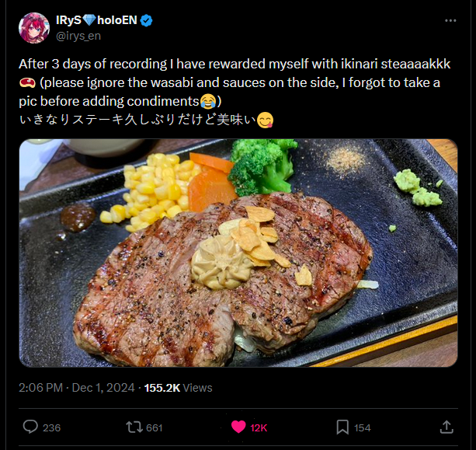Toggle the pink like heart
Screen dimensions: 476x450
238,427
